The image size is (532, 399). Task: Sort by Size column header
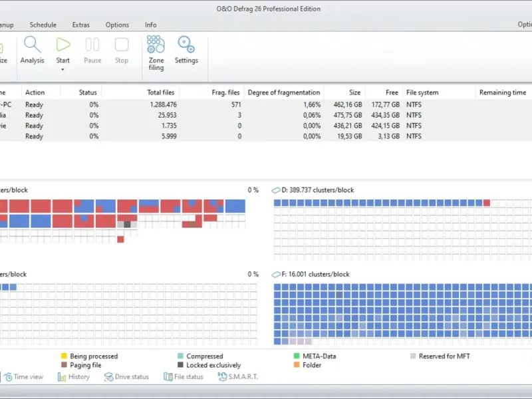pyautogui.click(x=355, y=92)
